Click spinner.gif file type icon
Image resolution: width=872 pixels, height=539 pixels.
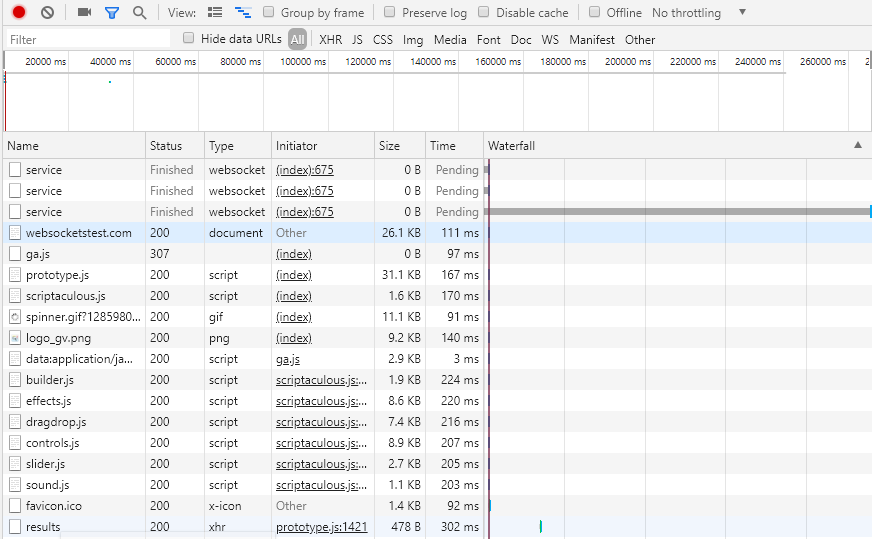pos(15,317)
